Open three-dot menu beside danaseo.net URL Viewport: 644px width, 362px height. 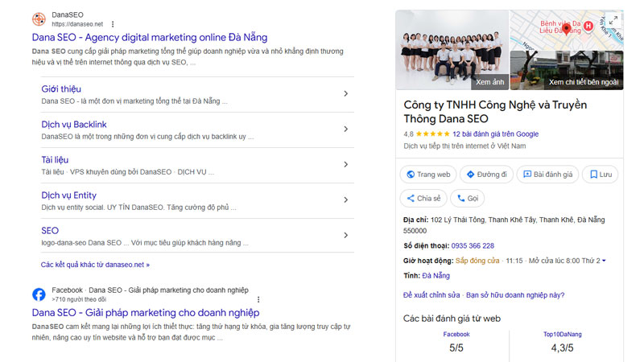pyautogui.click(x=112, y=24)
